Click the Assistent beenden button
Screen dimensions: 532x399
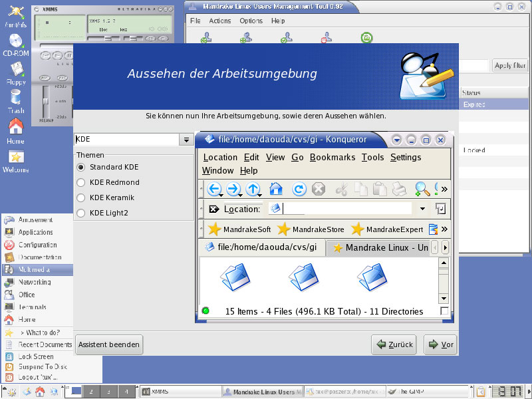coord(109,344)
